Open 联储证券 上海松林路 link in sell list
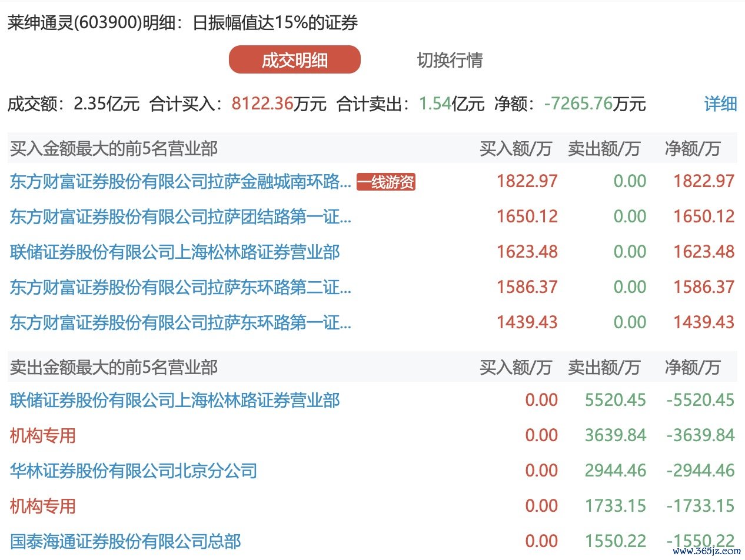This screenshot has width=745, height=560. pos(175,401)
